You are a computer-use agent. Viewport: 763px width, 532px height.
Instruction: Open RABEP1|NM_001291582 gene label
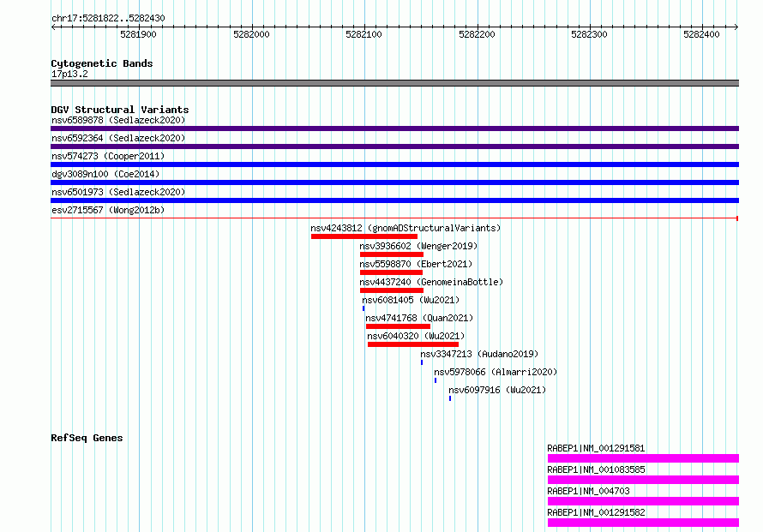[596, 512]
